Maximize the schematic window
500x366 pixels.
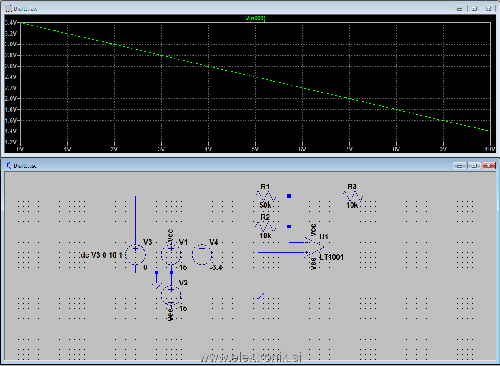474,166
